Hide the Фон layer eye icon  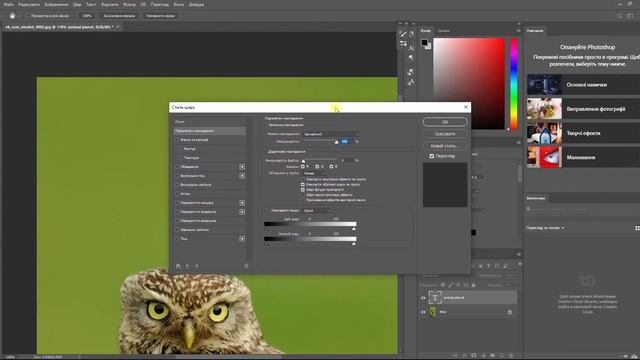point(423,312)
